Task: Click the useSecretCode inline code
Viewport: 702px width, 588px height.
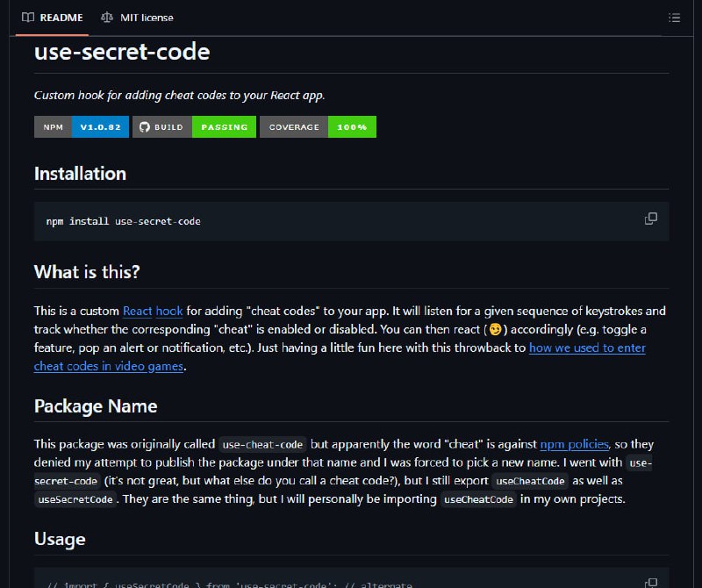Action: tap(75, 499)
